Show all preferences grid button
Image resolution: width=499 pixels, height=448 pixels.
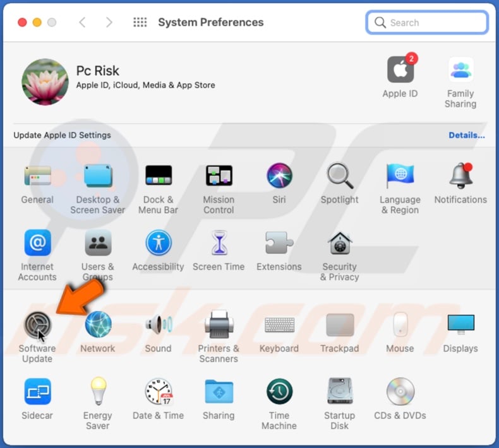click(x=140, y=22)
